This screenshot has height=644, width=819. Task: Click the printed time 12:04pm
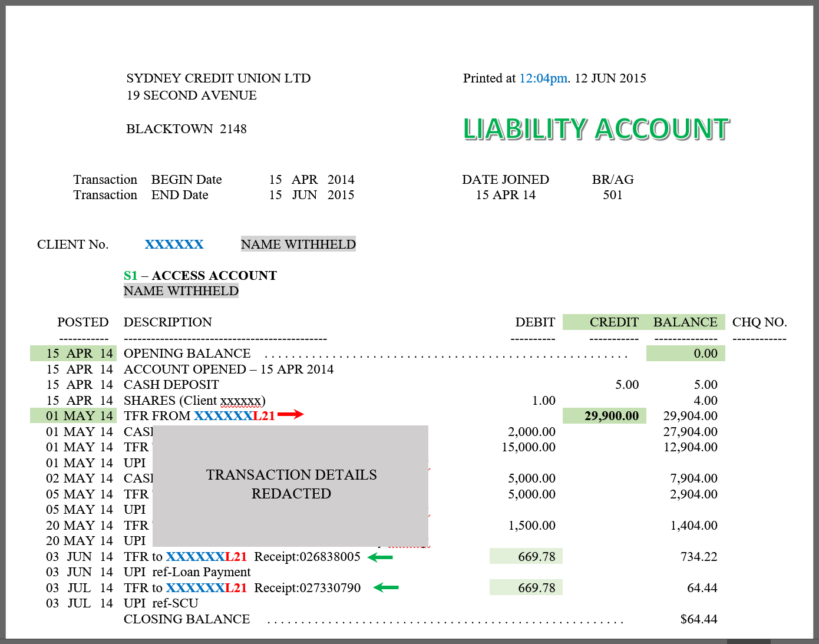click(x=544, y=78)
